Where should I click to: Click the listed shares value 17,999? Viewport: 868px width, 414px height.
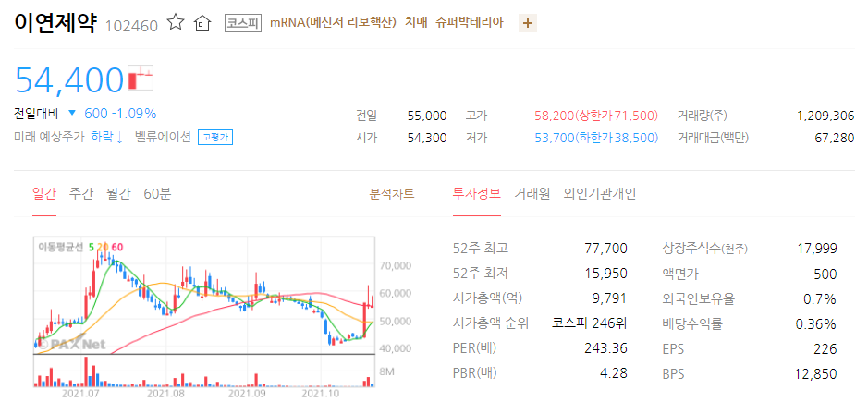[817, 249]
